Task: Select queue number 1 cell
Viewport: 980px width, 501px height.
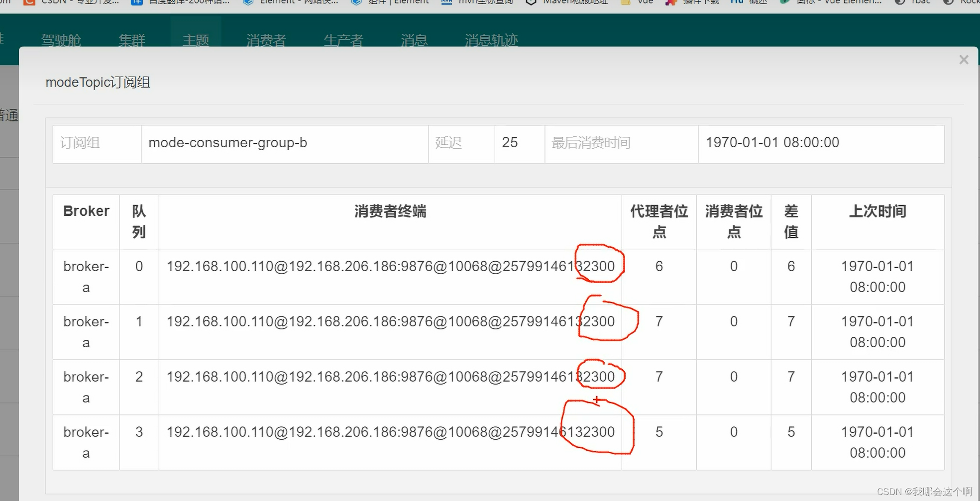Action: 139,332
